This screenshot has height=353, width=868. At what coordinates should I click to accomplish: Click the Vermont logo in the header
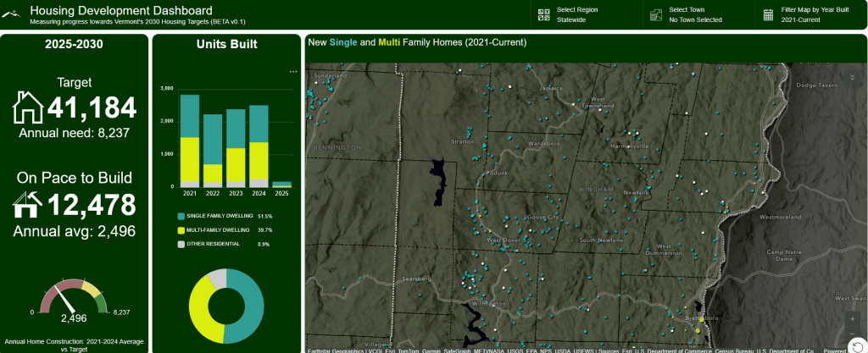click(x=15, y=14)
